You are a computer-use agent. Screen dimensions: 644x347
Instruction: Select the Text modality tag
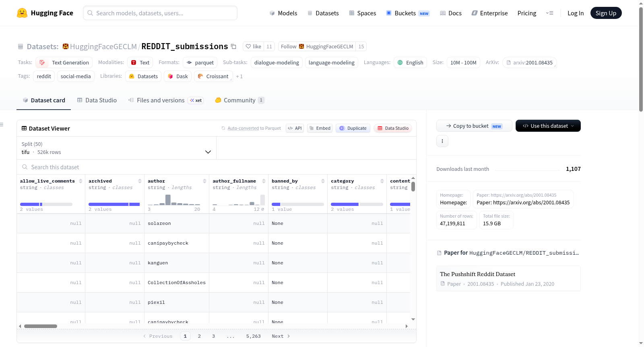click(x=140, y=62)
